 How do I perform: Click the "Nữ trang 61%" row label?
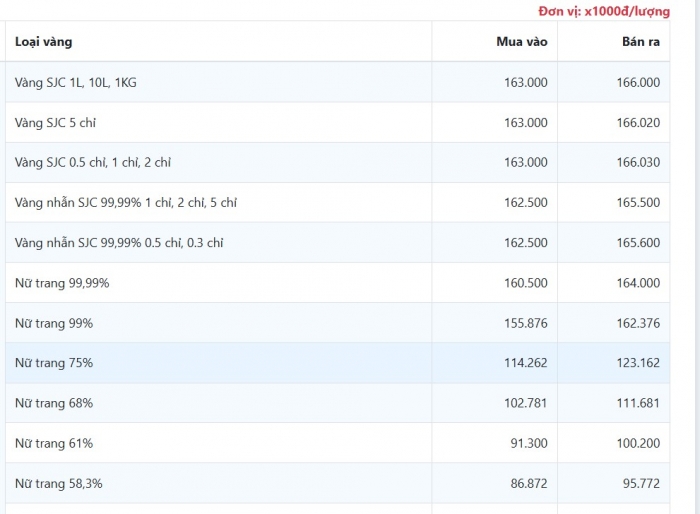point(54,443)
